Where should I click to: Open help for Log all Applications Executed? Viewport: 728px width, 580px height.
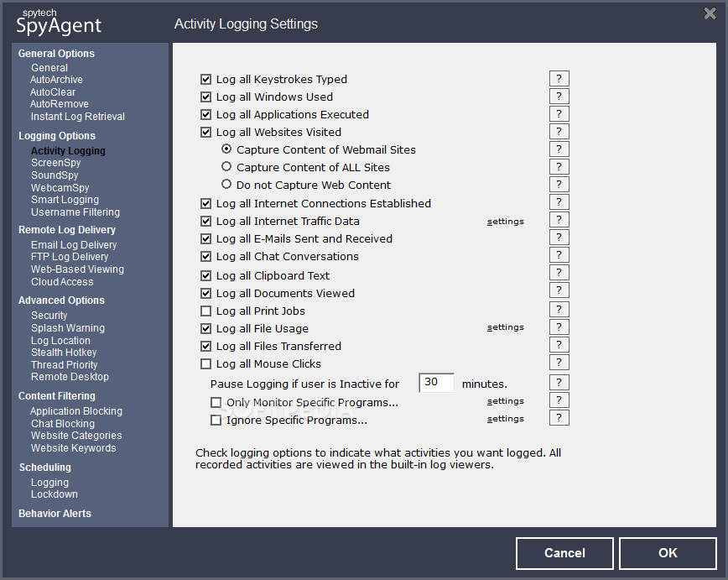coord(559,114)
